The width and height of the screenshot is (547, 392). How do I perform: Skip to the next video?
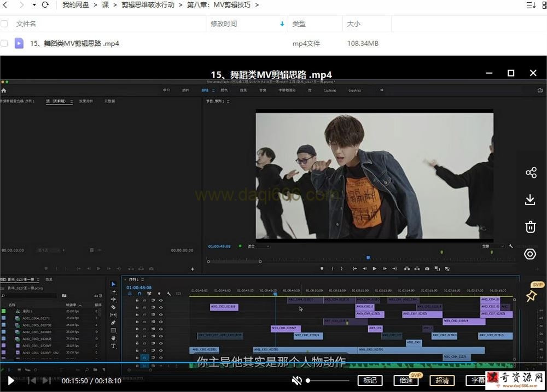pyautogui.click(x=46, y=381)
